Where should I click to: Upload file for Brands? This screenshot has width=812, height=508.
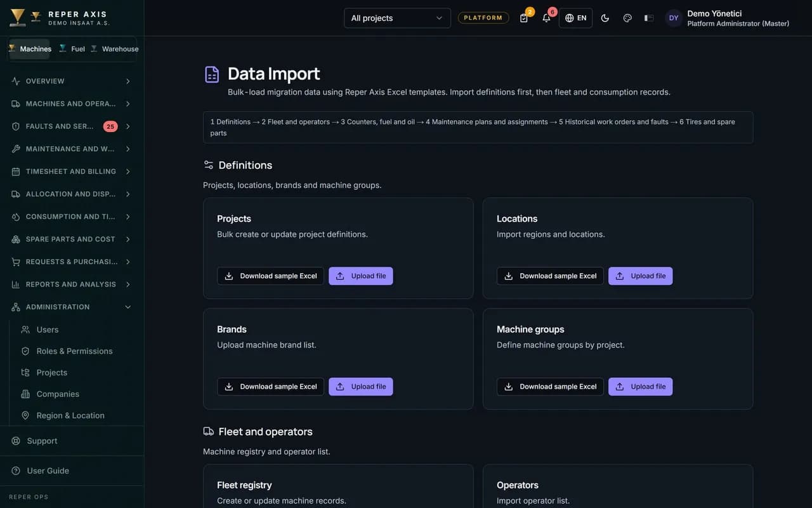point(361,387)
